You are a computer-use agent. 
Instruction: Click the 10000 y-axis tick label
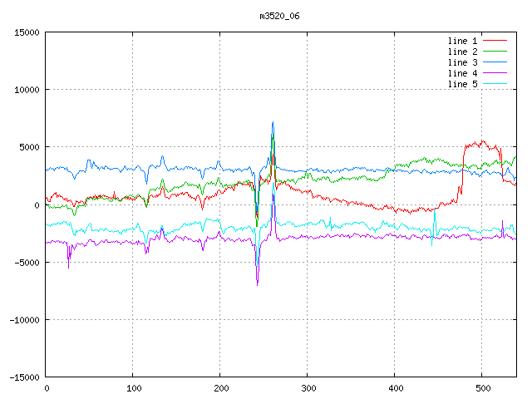[26, 90]
